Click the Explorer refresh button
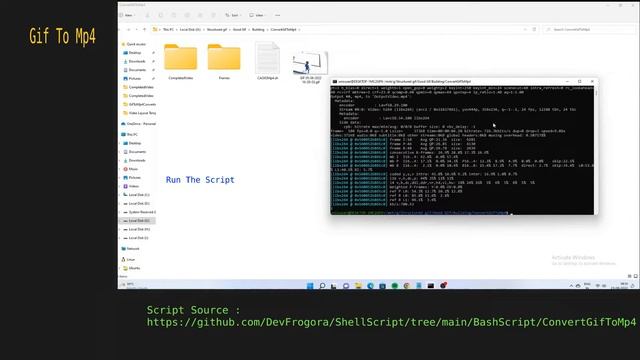This screenshot has width=640, height=360. (534, 29)
